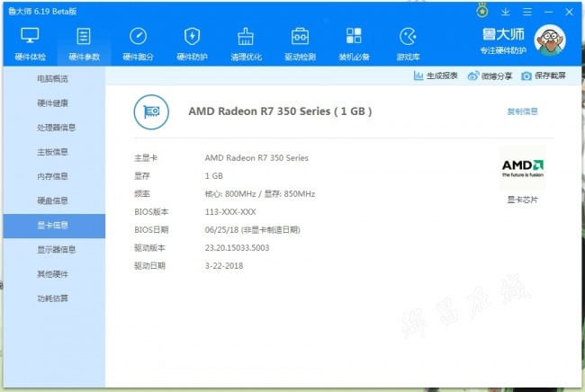
Task: Select 显示器信息 in the sidebar
Action: [57, 250]
